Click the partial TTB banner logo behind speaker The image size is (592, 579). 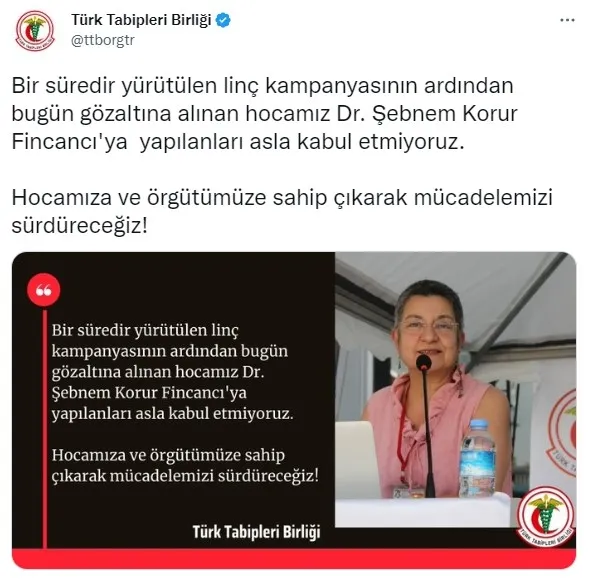coord(562,432)
